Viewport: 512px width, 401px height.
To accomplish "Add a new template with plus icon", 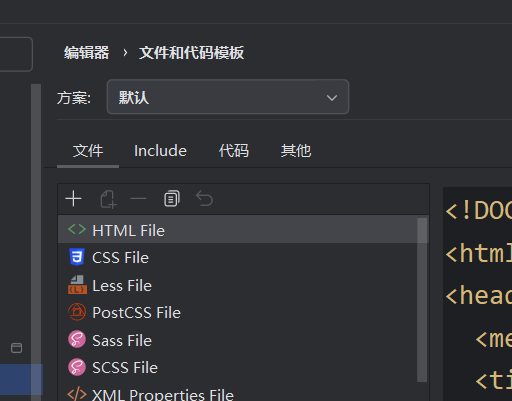I will coord(73,199).
